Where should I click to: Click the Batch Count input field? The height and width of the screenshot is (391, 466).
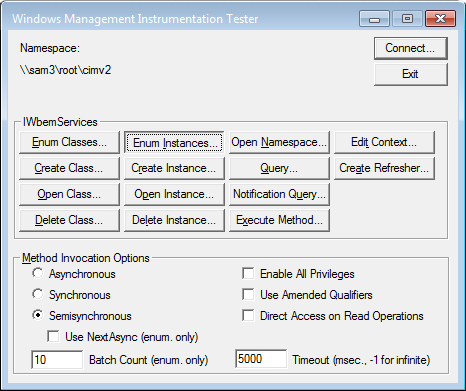pos(57,360)
